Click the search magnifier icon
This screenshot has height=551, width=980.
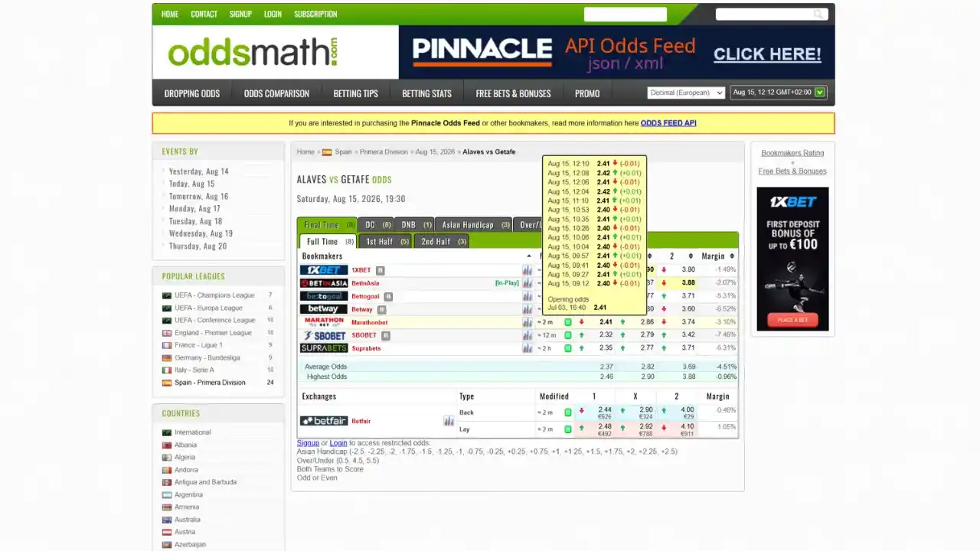pos(818,15)
